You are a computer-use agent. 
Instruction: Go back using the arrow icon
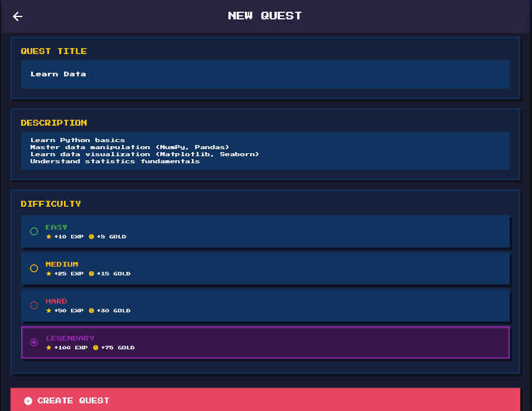(18, 16)
